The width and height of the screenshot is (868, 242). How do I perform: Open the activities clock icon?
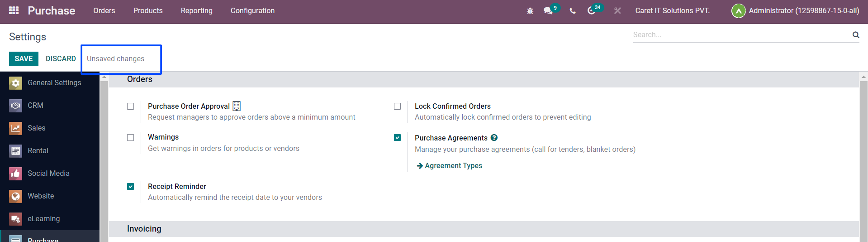[592, 11]
